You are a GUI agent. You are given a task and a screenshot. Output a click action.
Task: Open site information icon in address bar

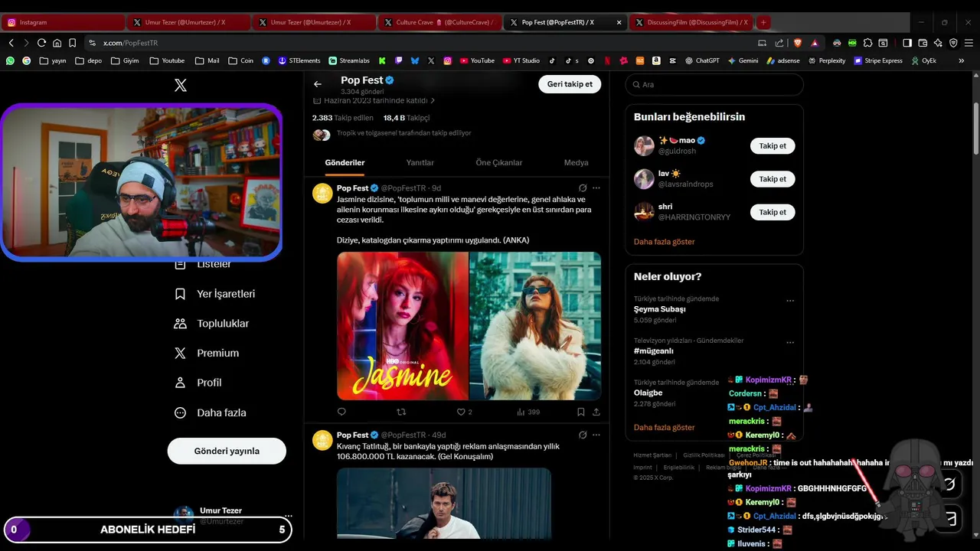click(92, 43)
